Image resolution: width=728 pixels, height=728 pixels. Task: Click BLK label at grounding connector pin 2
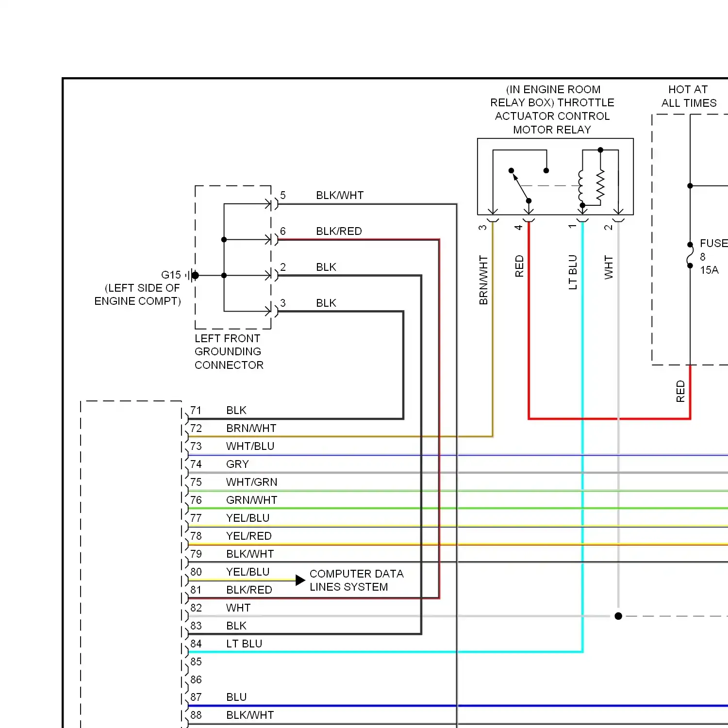(326, 267)
